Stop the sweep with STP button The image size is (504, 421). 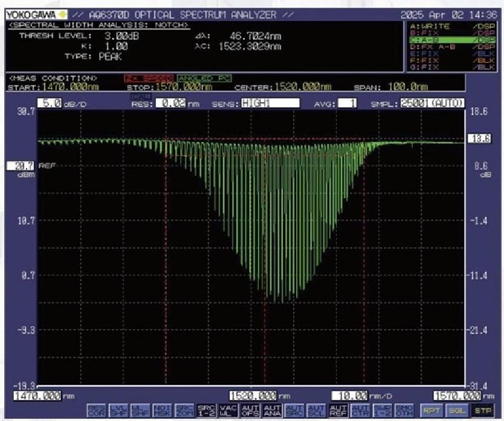[482, 411]
